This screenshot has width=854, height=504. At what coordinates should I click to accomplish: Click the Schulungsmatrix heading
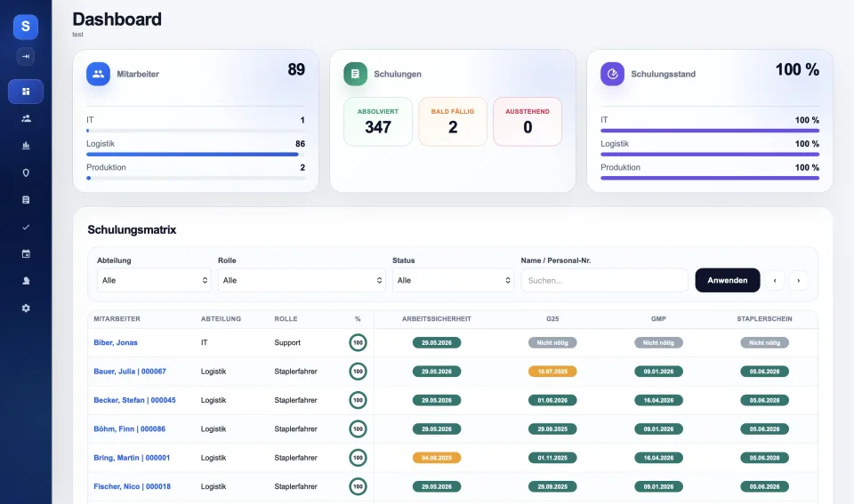(x=132, y=229)
